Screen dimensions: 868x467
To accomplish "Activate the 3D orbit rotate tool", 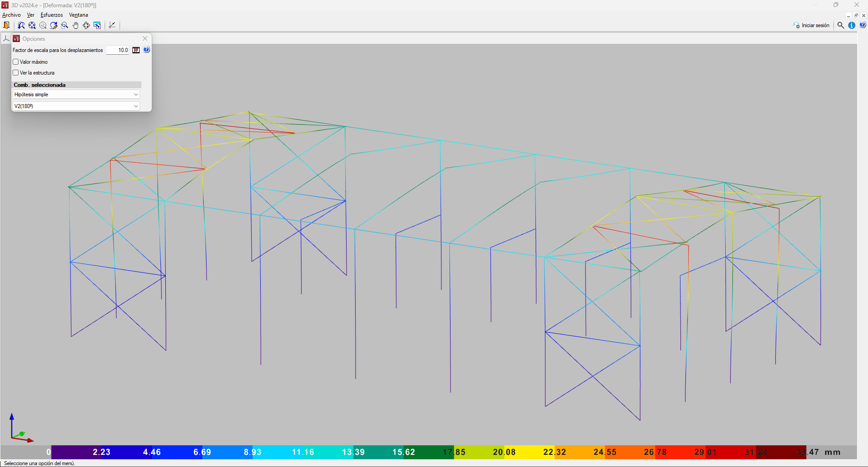I will point(86,25).
